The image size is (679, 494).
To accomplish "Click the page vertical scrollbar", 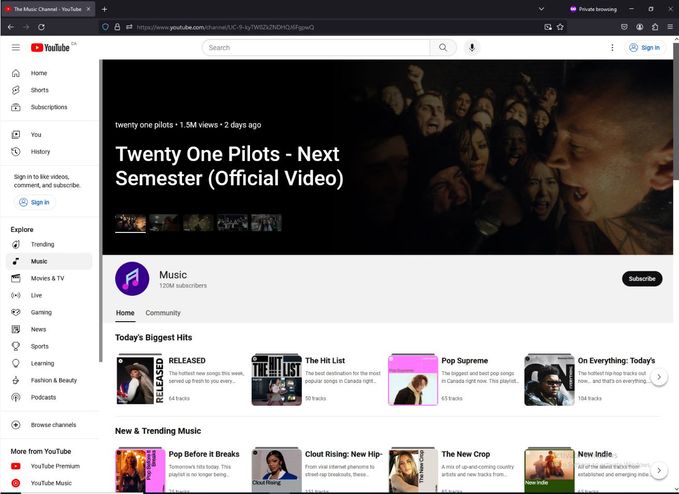I will coord(676,110).
